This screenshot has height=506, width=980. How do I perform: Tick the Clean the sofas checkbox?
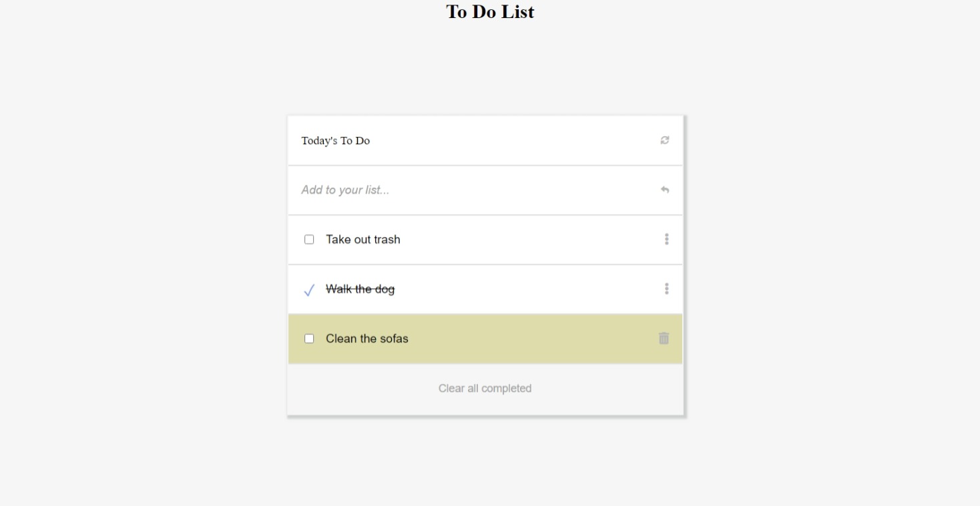[x=309, y=338]
